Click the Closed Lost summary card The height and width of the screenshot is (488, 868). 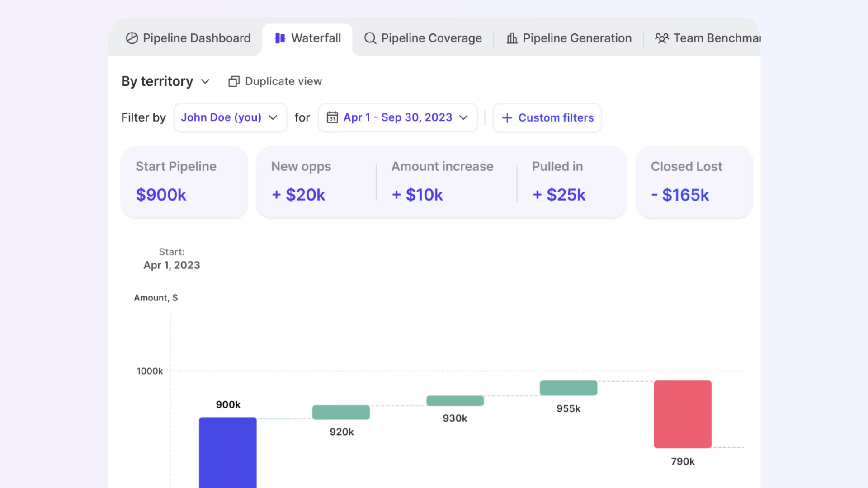click(x=694, y=182)
